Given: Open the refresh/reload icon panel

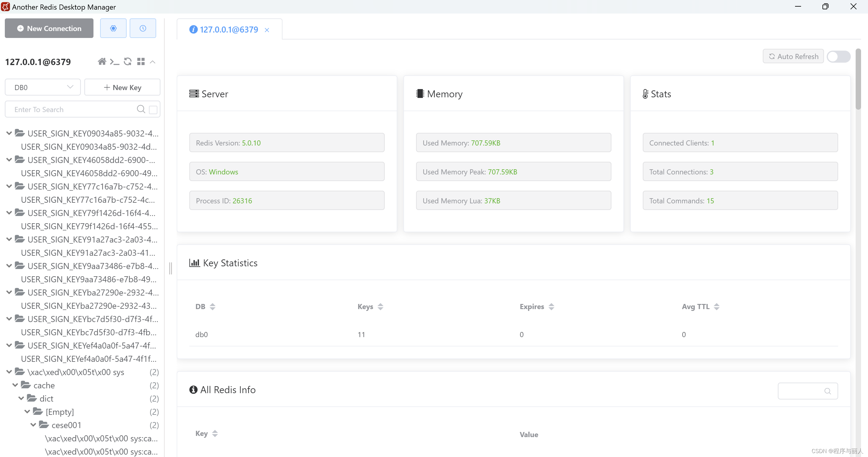Looking at the screenshot, I should point(128,61).
